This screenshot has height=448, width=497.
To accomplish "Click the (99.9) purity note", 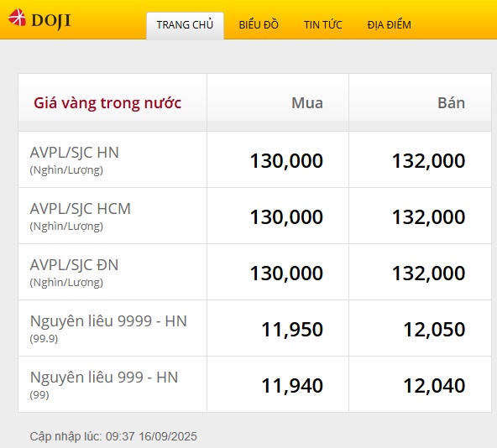I will (44, 339).
